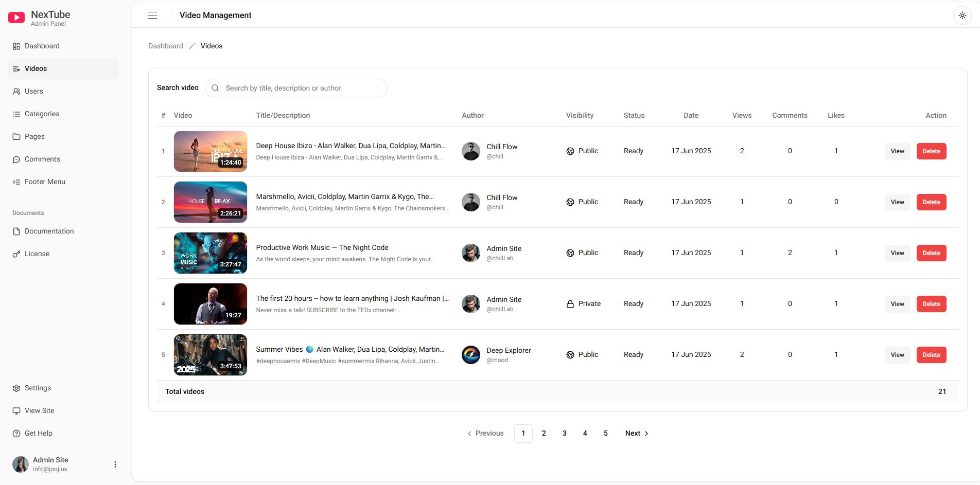Click the Get Help question icon
The image size is (980, 485).
(x=16, y=434)
